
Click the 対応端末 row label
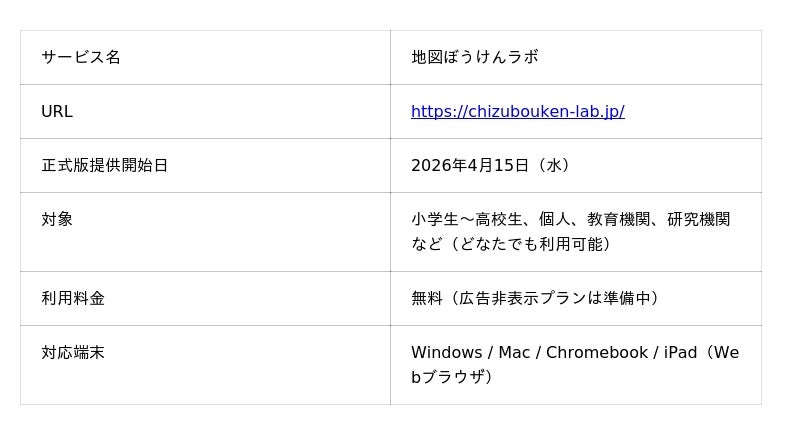click(73, 353)
